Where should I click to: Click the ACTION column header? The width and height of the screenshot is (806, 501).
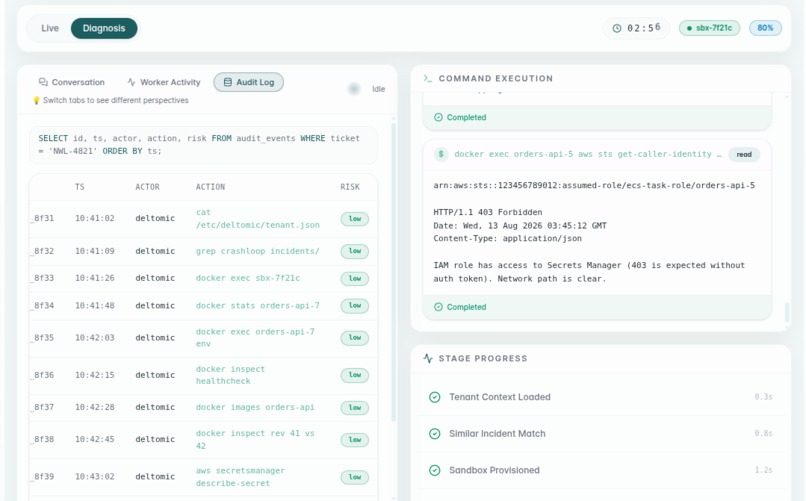pos(210,187)
